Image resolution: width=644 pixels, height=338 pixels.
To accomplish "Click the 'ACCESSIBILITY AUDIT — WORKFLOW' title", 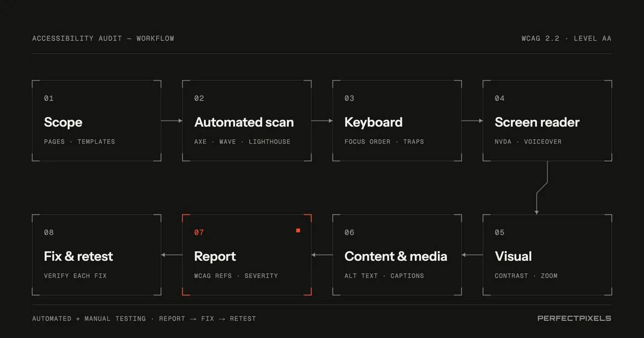I will tap(103, 39).
